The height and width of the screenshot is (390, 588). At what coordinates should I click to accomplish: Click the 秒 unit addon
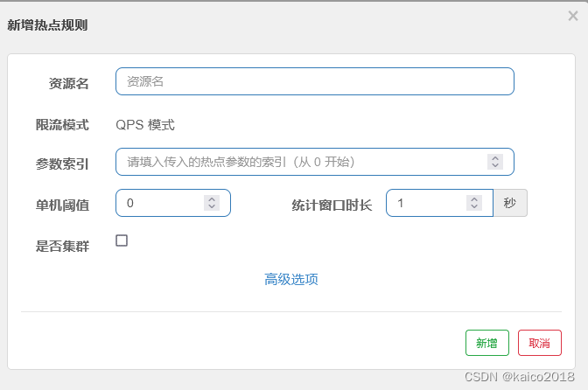[x=510, y=203]
